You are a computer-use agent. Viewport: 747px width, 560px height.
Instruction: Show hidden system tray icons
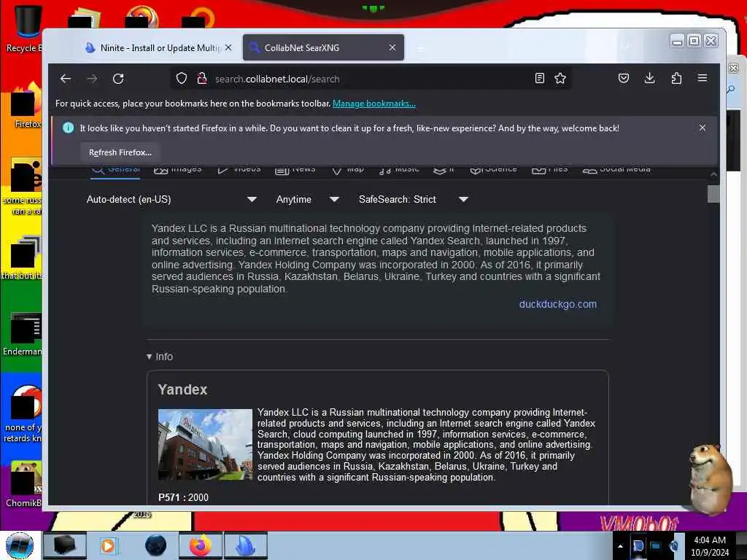[620, 546]
